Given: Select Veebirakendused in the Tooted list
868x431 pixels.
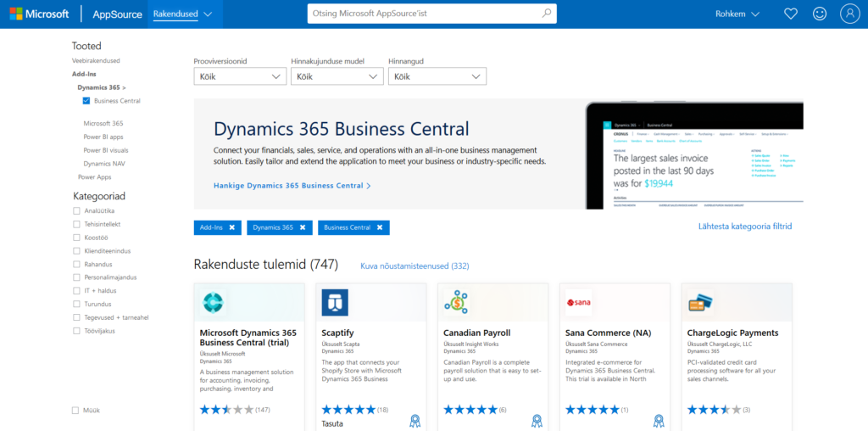Looking at the screenshot, I should 96,60.
